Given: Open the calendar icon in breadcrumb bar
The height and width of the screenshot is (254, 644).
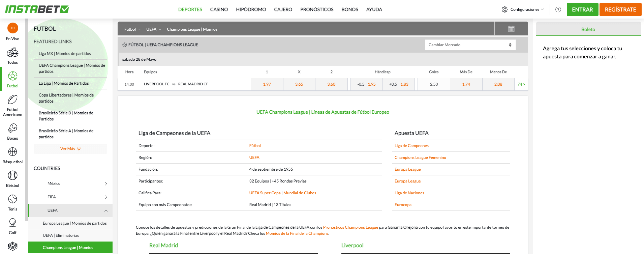Looking at the screenshot, I should (x=511, y=29).
